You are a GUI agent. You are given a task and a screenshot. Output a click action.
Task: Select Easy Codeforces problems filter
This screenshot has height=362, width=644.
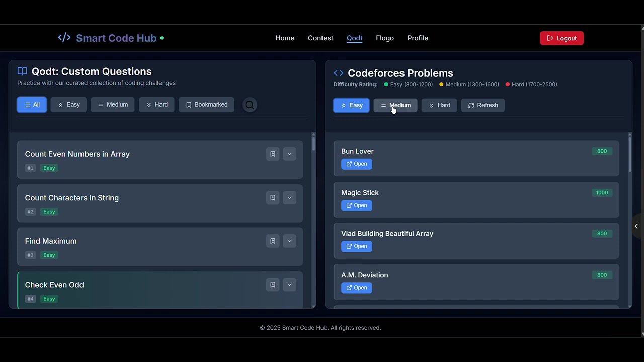click(x=351, y=105)
